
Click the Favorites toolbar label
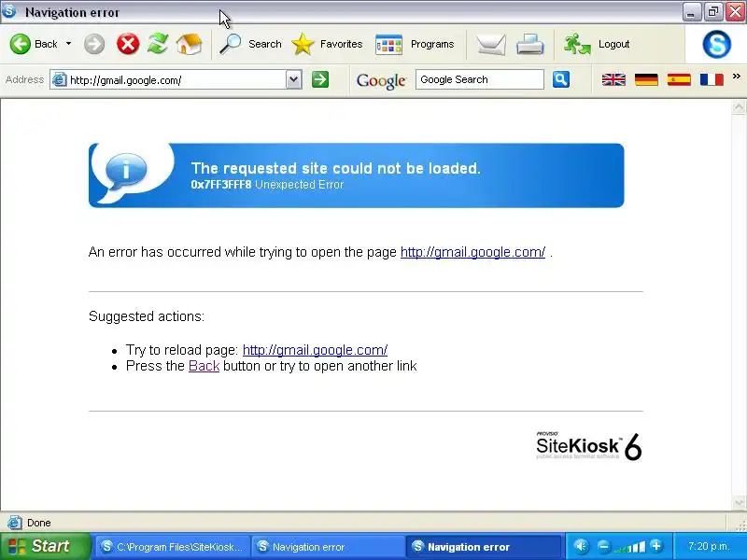(341, 44)
